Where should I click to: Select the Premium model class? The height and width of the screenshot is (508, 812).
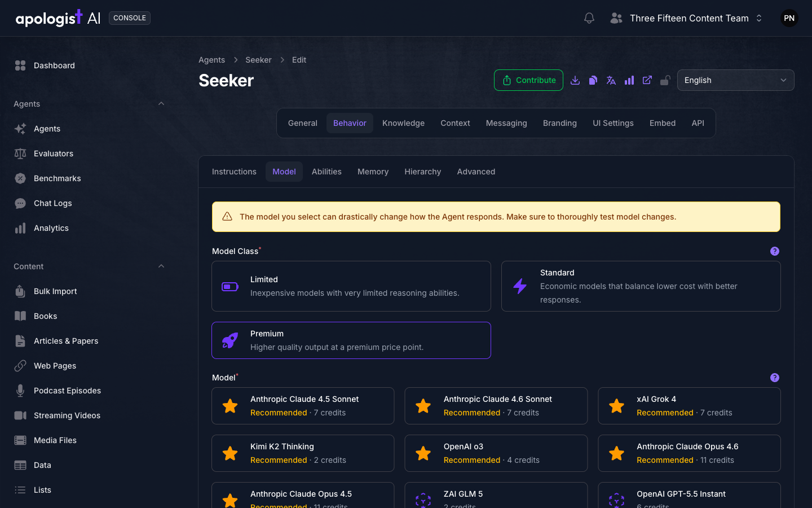point(351,340)
